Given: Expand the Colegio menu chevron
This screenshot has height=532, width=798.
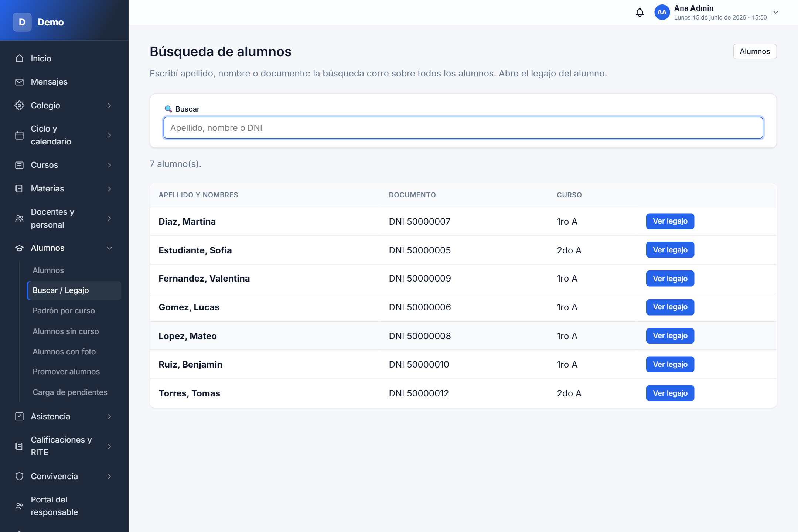Looking at the screenshot, I should click(x=109, y=106).
